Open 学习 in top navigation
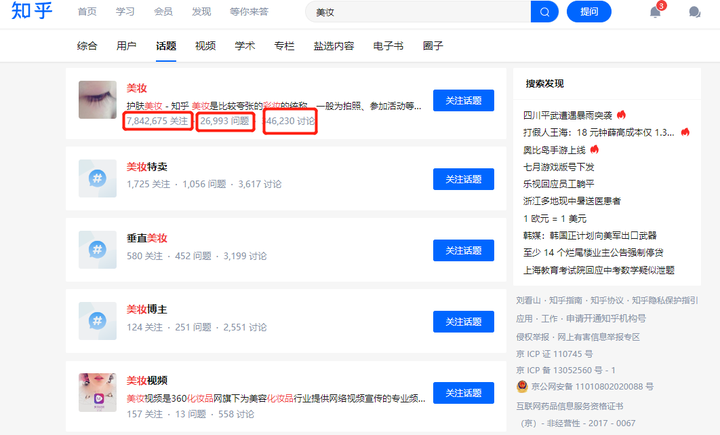Viewport: 720px width, 435px height. pos(125,11)
